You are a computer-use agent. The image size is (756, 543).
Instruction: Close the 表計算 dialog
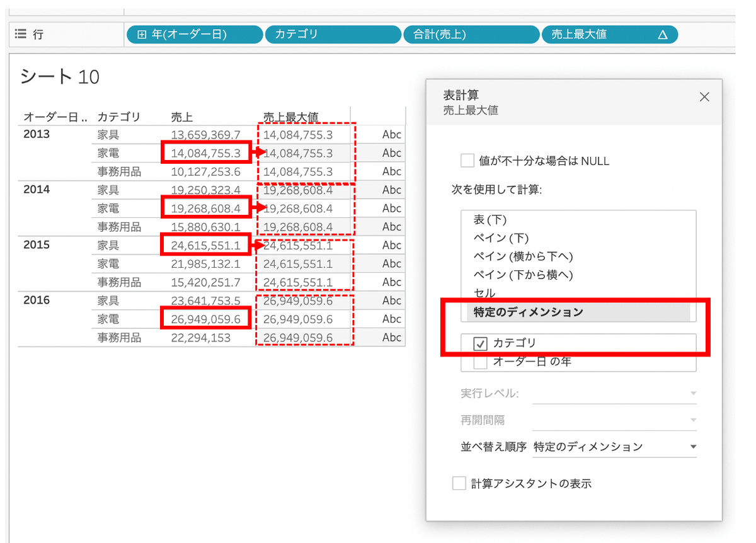(x=704, y=96)
